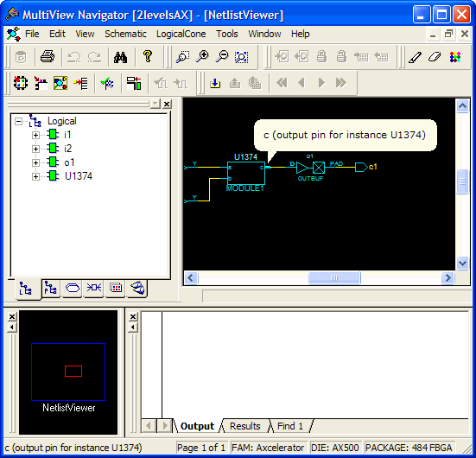This screenshot has width=476, height=458.
Task: Click the application icon left of File menu
Action: 14,34
